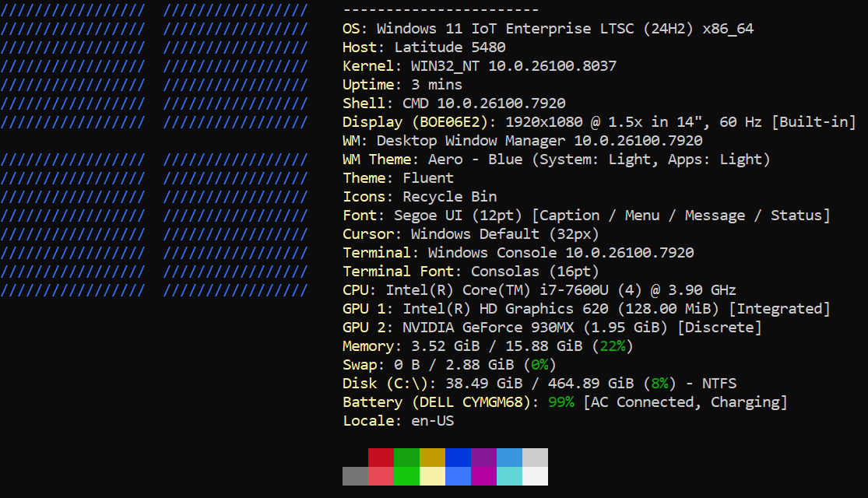Click the 'WM Theme: Aero - Blue' line
The image size is (868, 498).
tap(557, 160)
